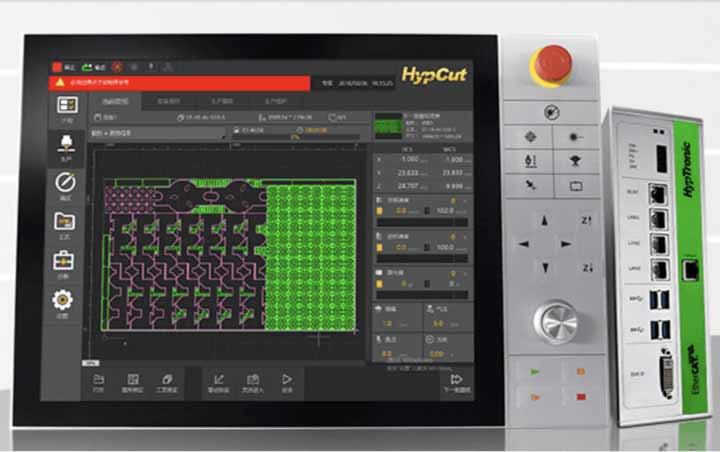Click the Z coordinate value 24.707
Image resolution: width=720 pixels, height=452 pixels.
(407, 186)
